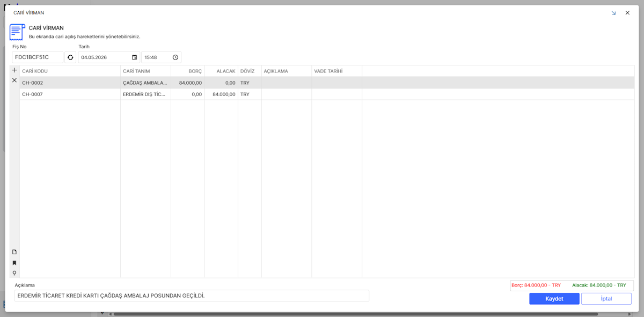Save the virman with Kaydet button
The width and height of the screenshot is (644, 317).
pyautogui.click(x=554, y=299)
